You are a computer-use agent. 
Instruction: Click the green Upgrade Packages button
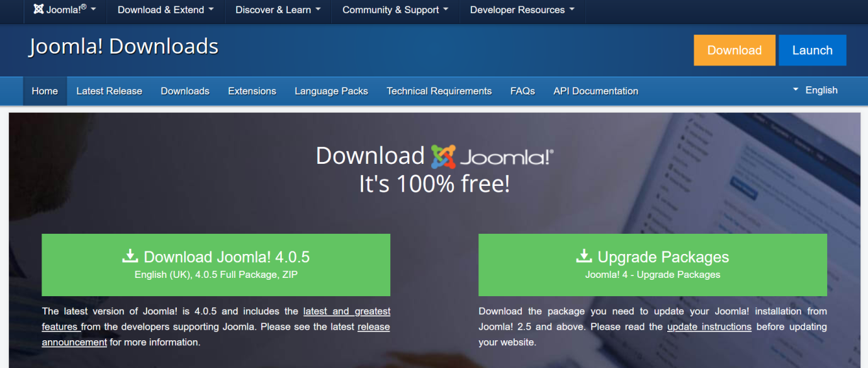(x=653, y=265)
